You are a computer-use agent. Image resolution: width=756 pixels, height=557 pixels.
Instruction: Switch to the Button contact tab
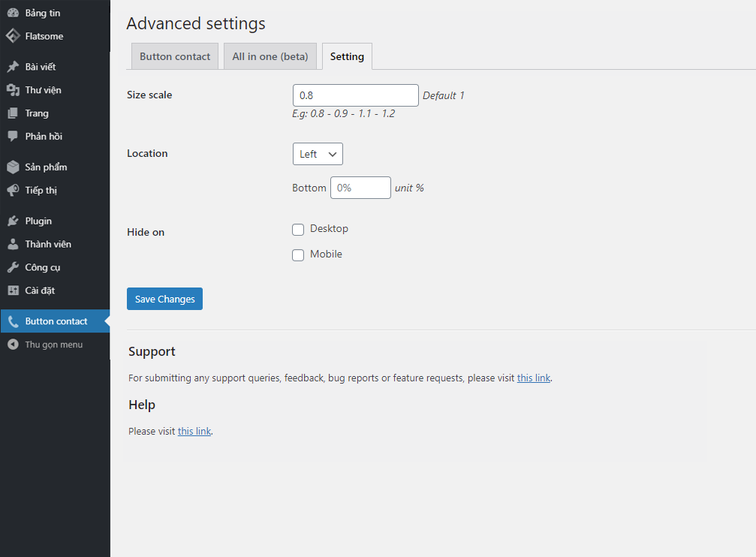tap(175, 56)
